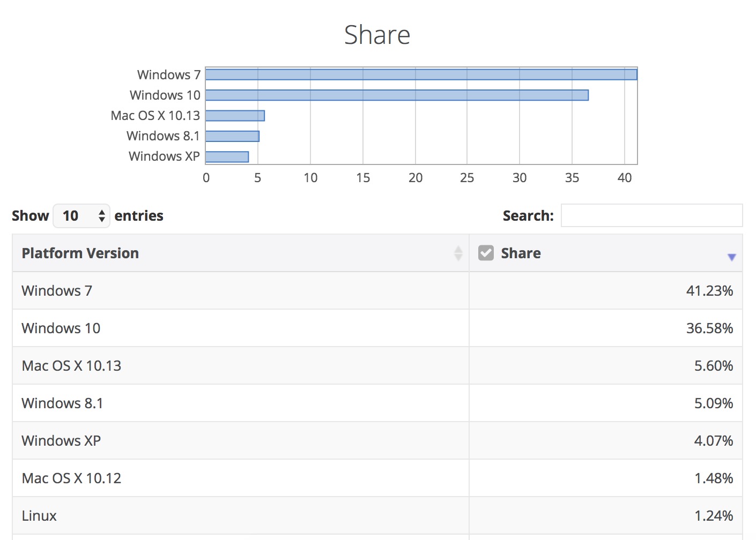Image resolution: width=756 pixels, height=540 pixels.
Task: Click the Mac OS X 10.13 chart bar
Action: 235,116
